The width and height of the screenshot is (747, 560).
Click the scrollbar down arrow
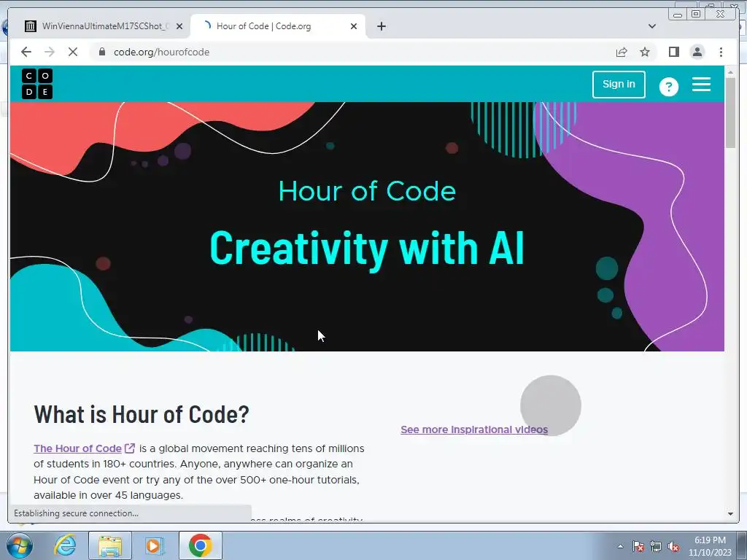[730, 513]
